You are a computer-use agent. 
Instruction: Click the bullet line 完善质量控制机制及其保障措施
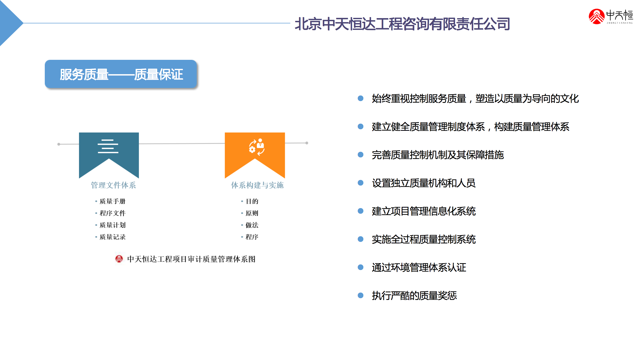(438, 155)
